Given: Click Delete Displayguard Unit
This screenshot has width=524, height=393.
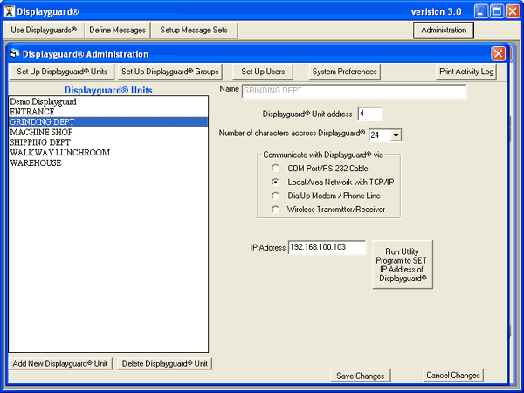Looking at the screenshot, I should [165, 364].
